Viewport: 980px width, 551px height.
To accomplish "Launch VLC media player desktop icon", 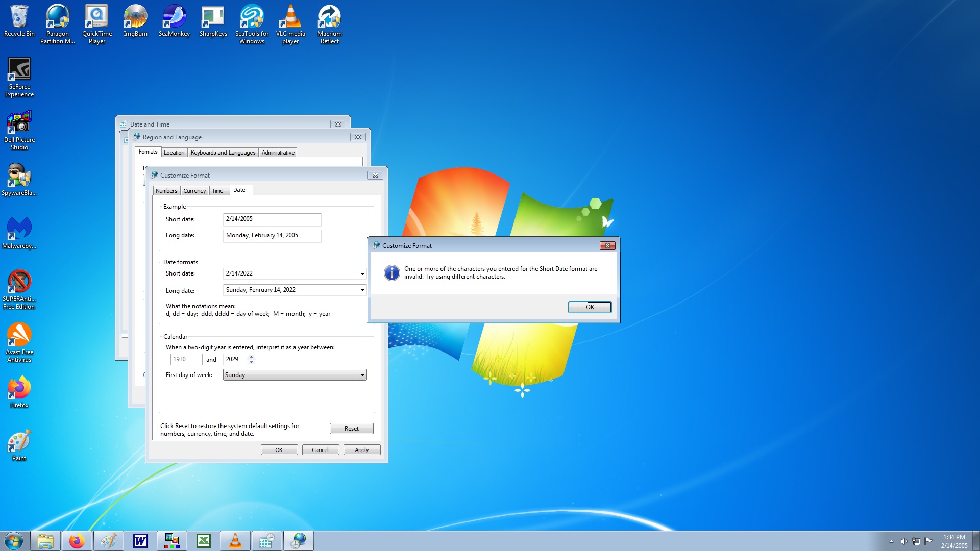I will pos(290,24).
